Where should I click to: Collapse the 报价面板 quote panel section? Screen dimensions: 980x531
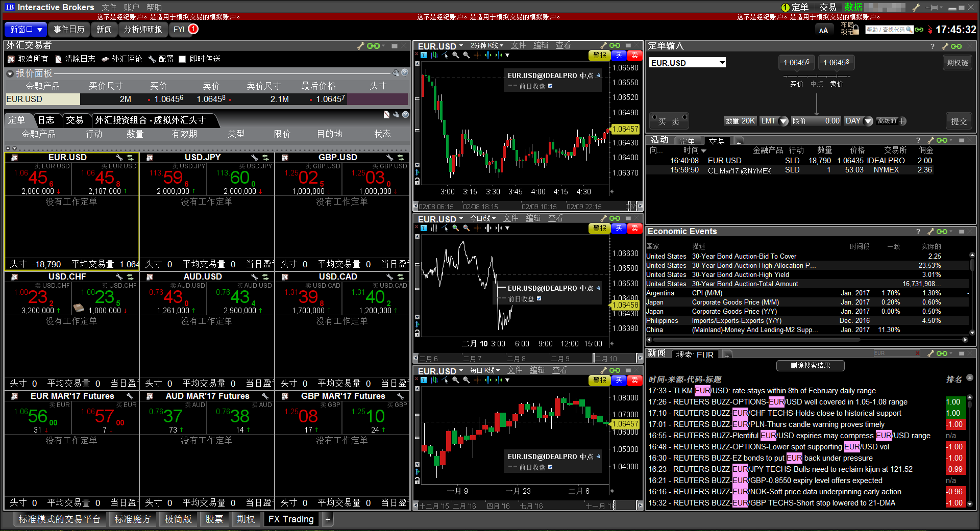click(x=10, y=74)
